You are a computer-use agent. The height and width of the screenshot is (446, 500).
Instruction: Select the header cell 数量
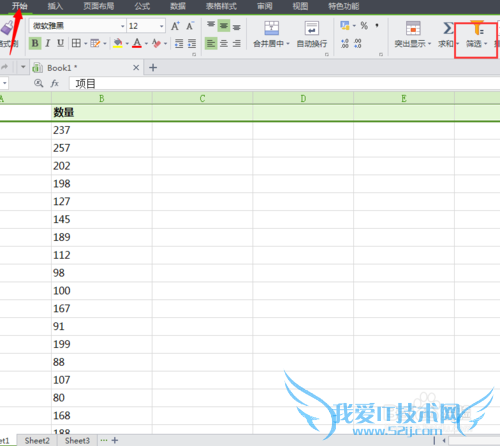pyautogui.click(x=102, y=113)
